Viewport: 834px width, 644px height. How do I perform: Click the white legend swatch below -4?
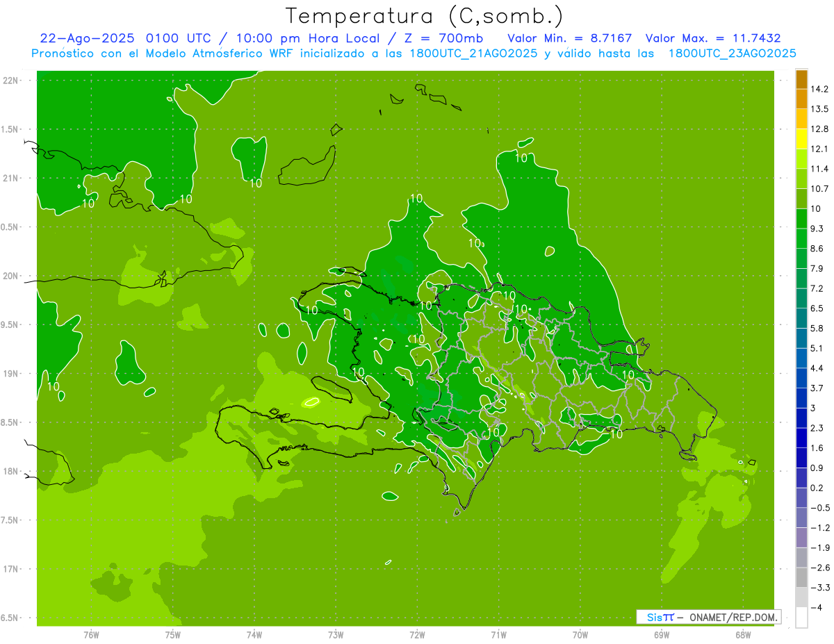pyautogui.click(x=801, y=617)
